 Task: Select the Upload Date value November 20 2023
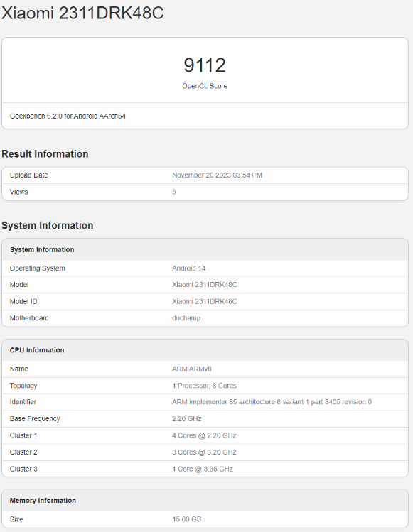217,175
